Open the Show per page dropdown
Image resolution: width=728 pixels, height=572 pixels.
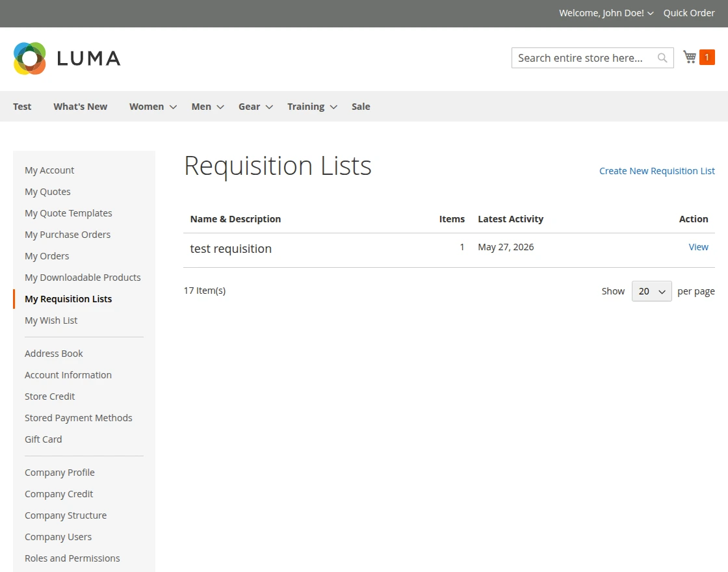pyautogui.click(x=651, y=291)
